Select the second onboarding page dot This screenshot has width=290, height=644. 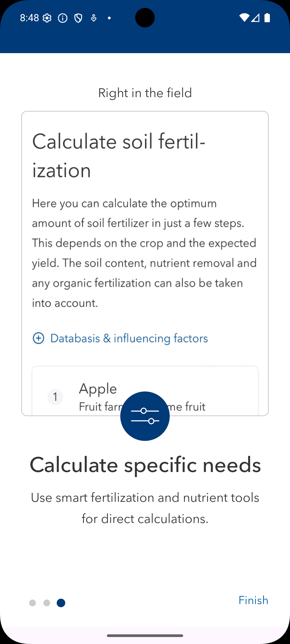pyautogui.click(x=47, y=603)
